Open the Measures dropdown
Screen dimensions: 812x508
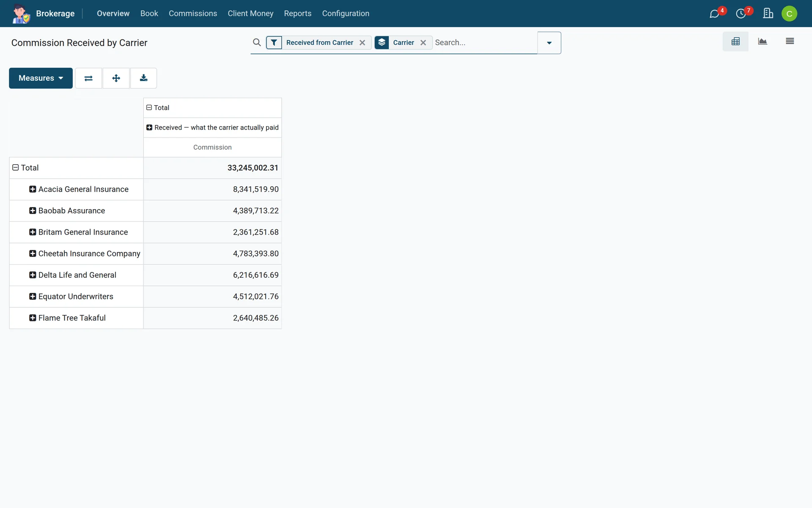pos(41,78)
